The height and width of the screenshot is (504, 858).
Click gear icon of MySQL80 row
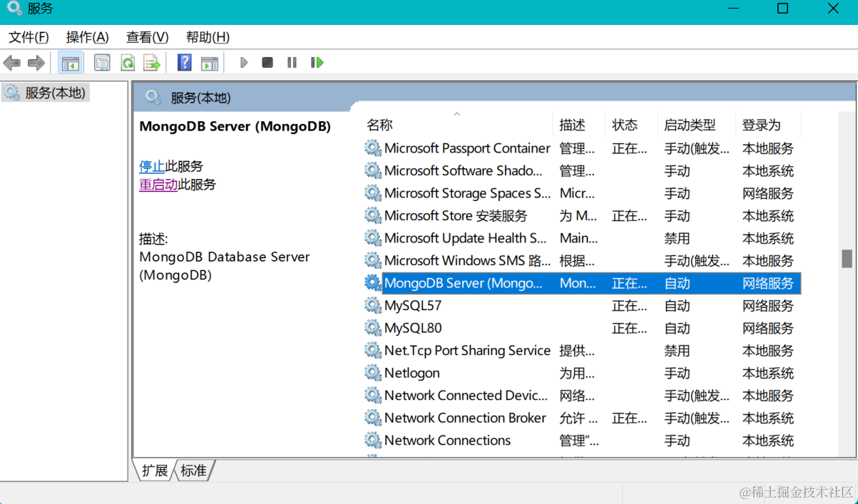click(x=373, y=328)
